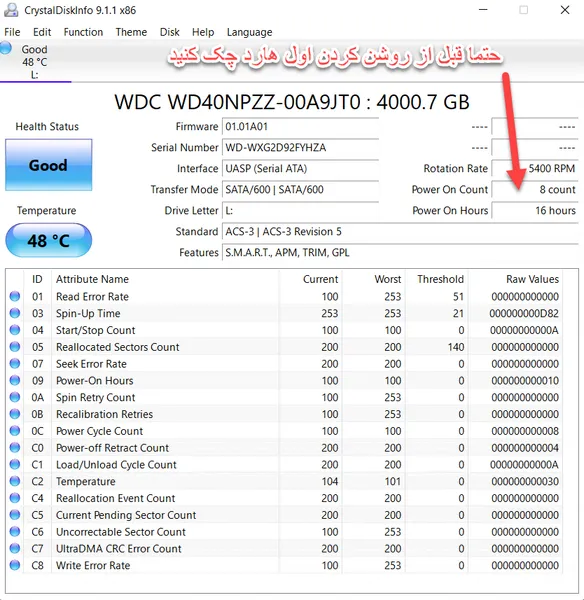Select the Spin-Up Time attribute name
The width and height of the screenshot is (584, 600).
pos(88,313)
